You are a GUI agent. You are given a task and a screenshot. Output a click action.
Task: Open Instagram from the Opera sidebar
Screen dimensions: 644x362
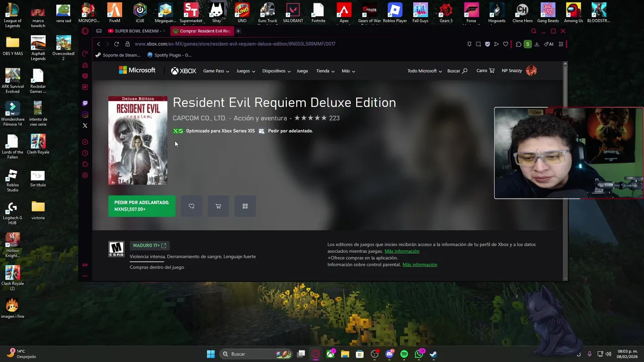[85, 115]
